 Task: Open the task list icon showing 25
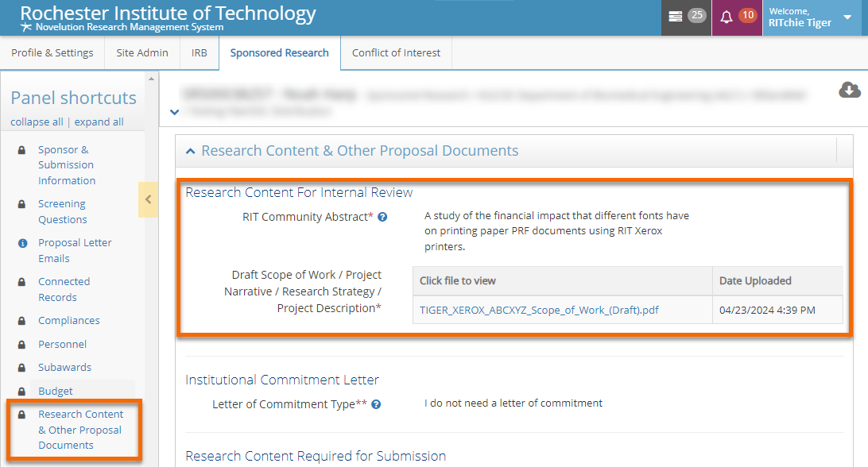coord(676,17)
